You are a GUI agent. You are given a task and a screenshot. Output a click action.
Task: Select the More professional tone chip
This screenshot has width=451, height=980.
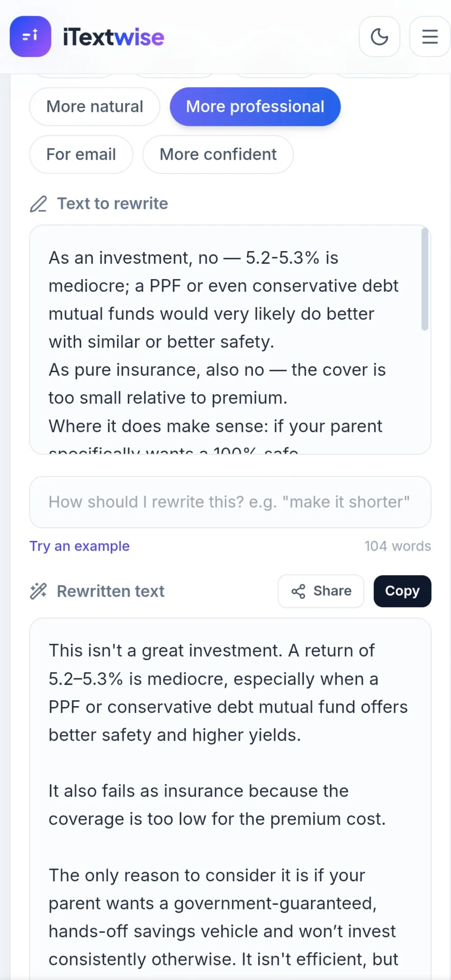click(x=255, y=107)
